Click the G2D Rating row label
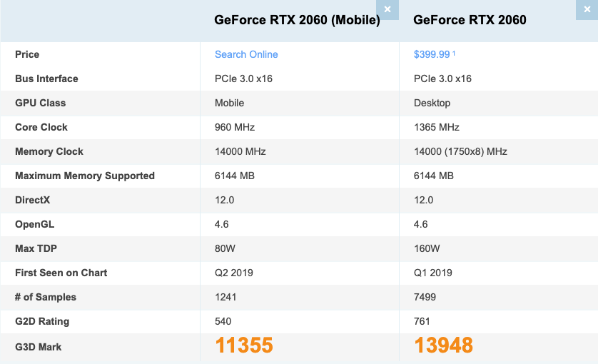This screenshot has height=364, width=598. point(42,321)
